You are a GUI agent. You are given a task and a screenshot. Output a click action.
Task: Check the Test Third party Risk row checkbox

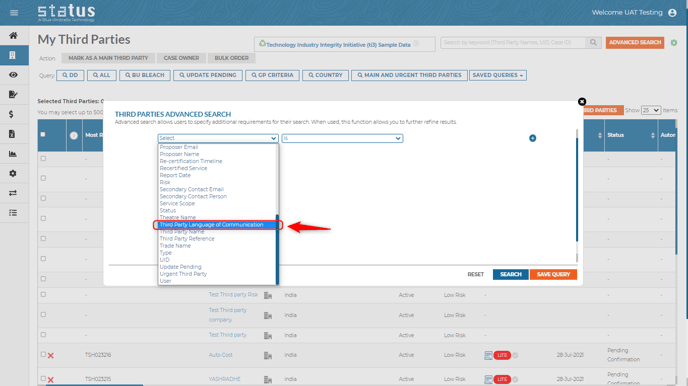(43, 294)
